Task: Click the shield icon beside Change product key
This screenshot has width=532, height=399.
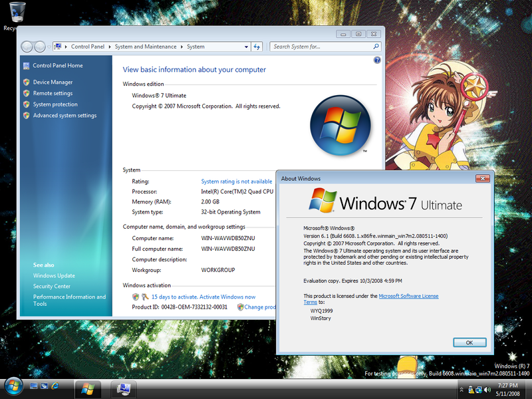Action: pyautogui.click(x=240, y=308)
